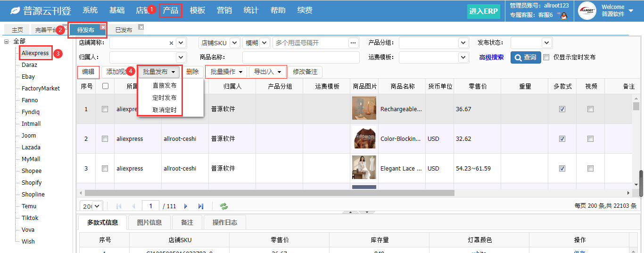Tick the select-all checkbox in table header
The image size is (644, 253).
point(105,86)
